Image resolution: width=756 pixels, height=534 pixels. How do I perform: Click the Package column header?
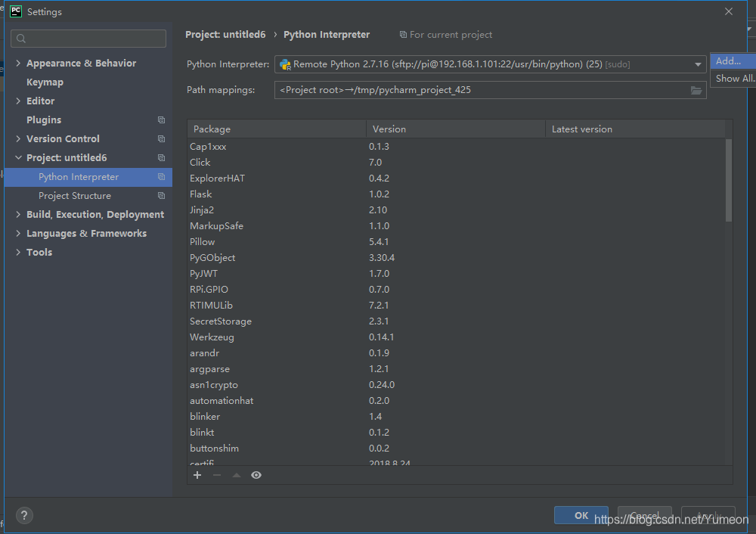(277, 129)
